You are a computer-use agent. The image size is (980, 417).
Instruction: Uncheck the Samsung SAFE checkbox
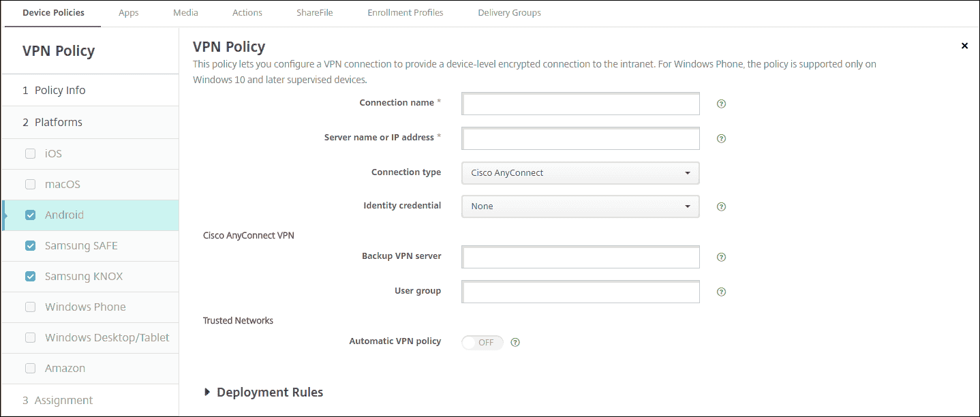click(x=30, y=246)
